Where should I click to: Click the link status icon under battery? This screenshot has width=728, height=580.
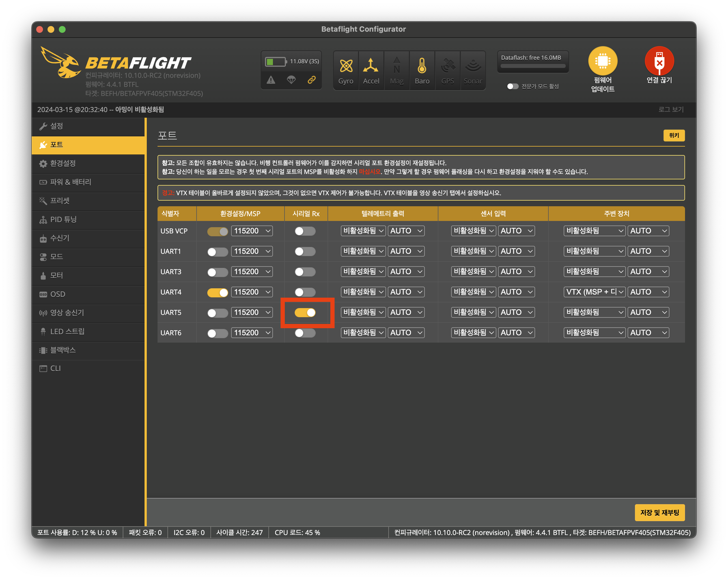coord(311,80)
